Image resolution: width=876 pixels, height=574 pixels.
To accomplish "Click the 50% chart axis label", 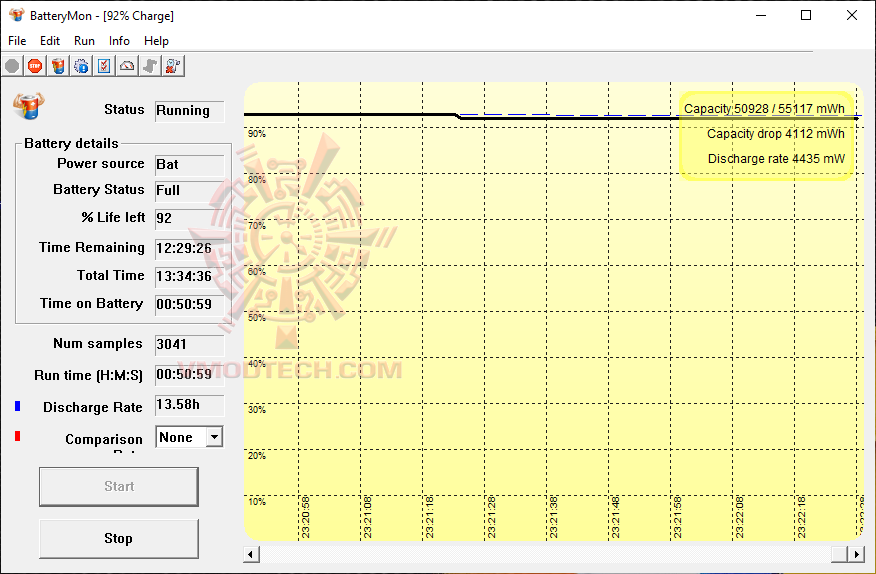I will pyautogui.click(x=257, y=317).
